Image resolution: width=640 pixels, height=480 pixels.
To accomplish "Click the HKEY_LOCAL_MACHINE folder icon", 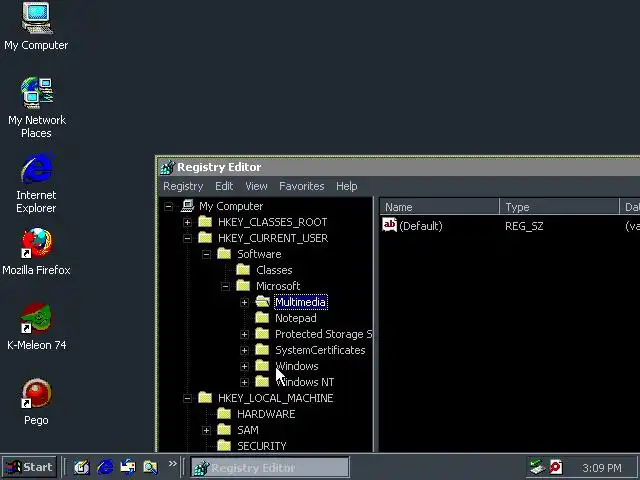I will (x=205, y=398).
